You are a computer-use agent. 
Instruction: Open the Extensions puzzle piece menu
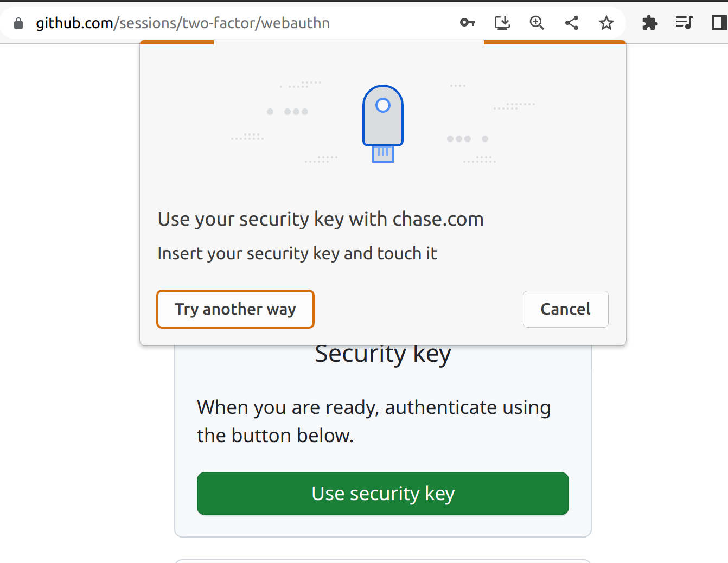coord(649,23)
